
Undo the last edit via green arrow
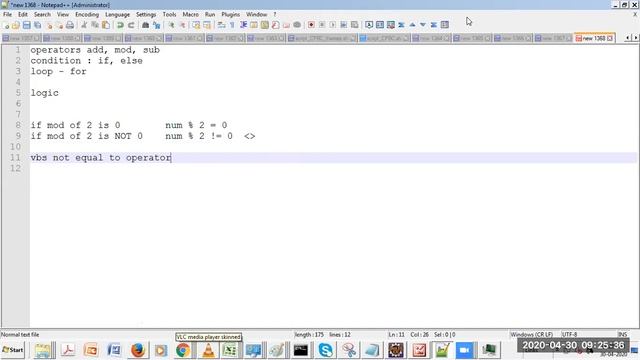coord(120,25)
